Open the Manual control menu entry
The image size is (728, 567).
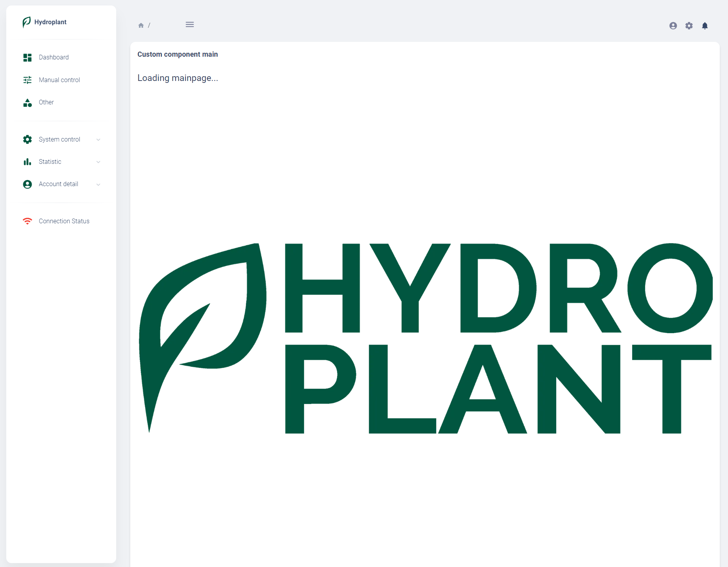(59, 80)
